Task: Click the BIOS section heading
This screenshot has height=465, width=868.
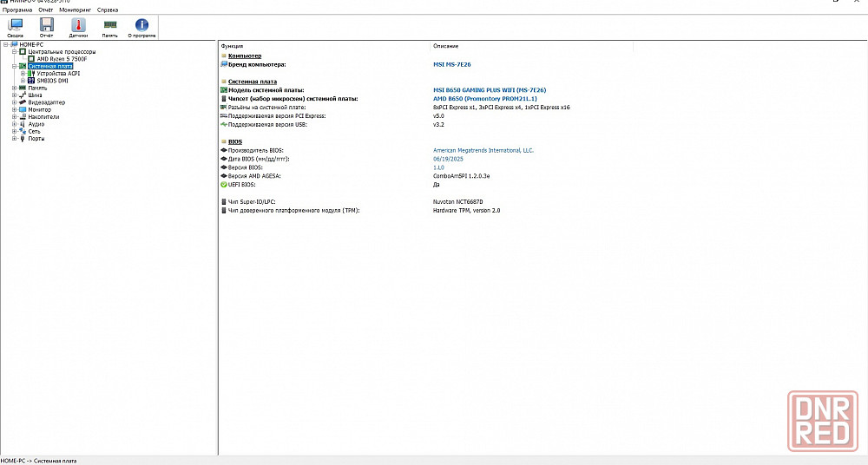Action: (x=234, y=141)
